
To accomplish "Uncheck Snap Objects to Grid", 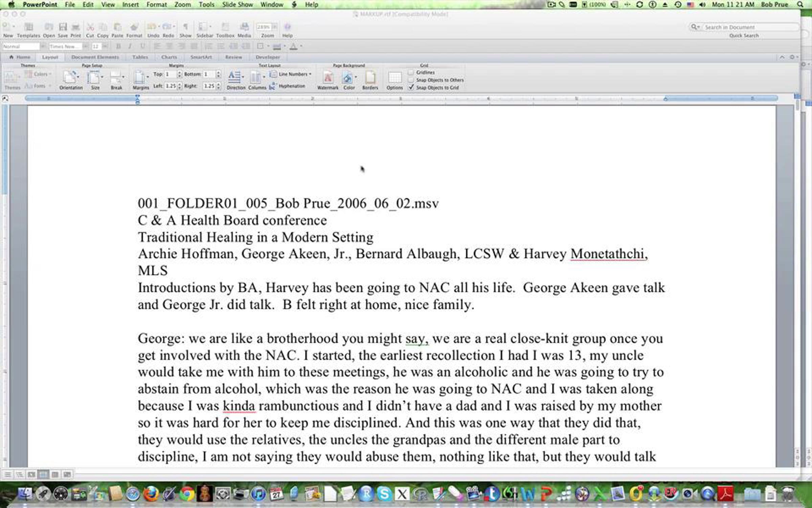I will point(411,88).
